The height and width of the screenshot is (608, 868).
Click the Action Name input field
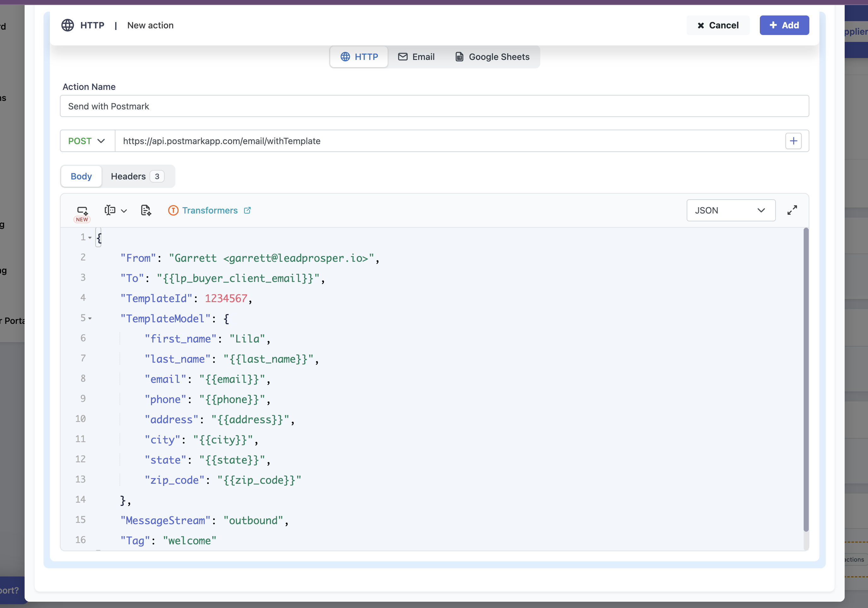pos(434,106)
